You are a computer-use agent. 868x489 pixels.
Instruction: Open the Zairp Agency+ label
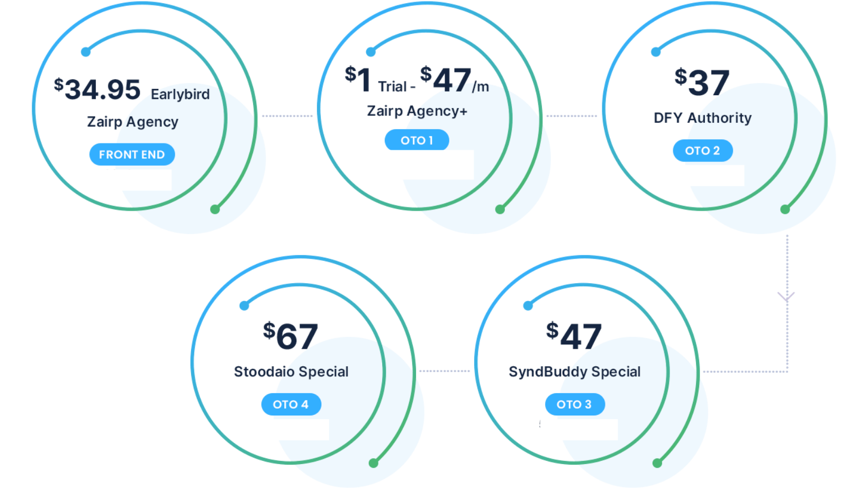pyautogui.click(x=417, y=111)
